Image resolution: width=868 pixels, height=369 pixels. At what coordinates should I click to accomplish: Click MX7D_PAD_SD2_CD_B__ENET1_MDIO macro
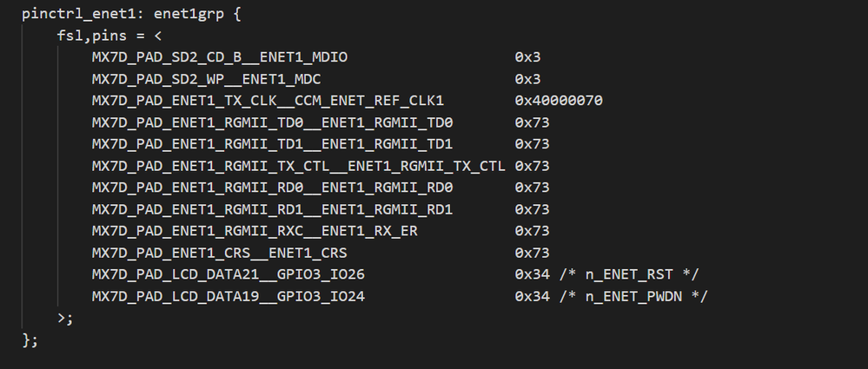[220, 57]
